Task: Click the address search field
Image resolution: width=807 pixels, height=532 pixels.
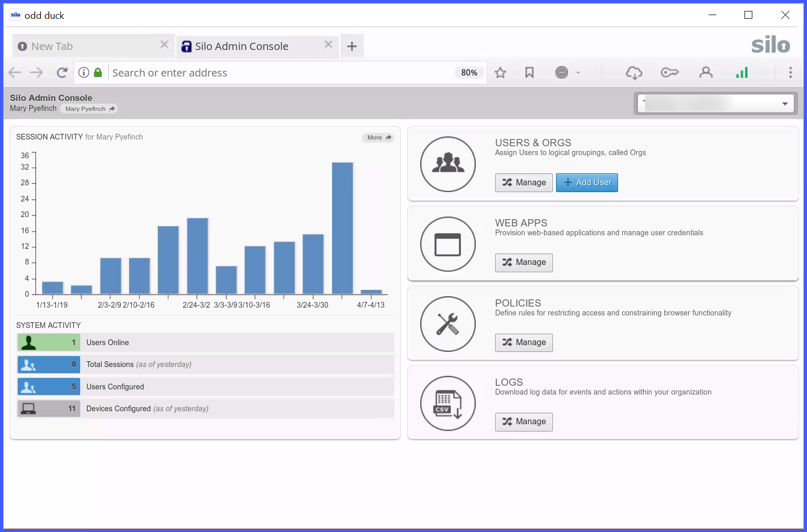Action: [x=281, y=73]
